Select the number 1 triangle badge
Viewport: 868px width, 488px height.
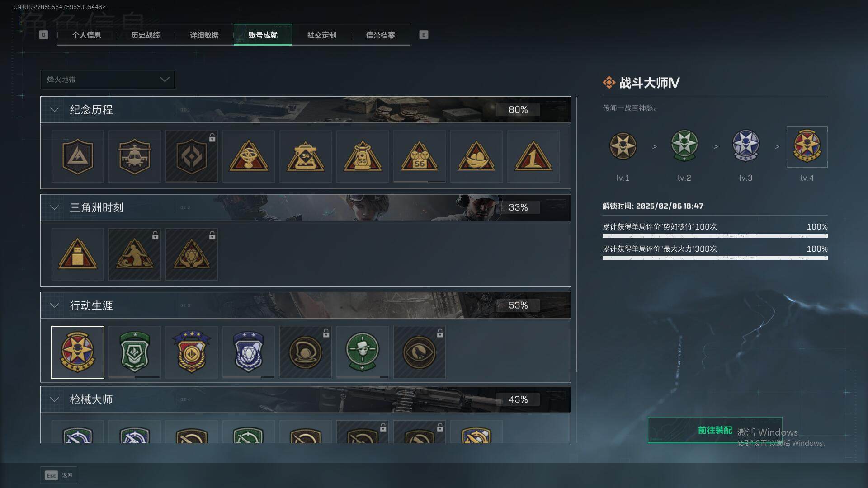coord(533,156)
